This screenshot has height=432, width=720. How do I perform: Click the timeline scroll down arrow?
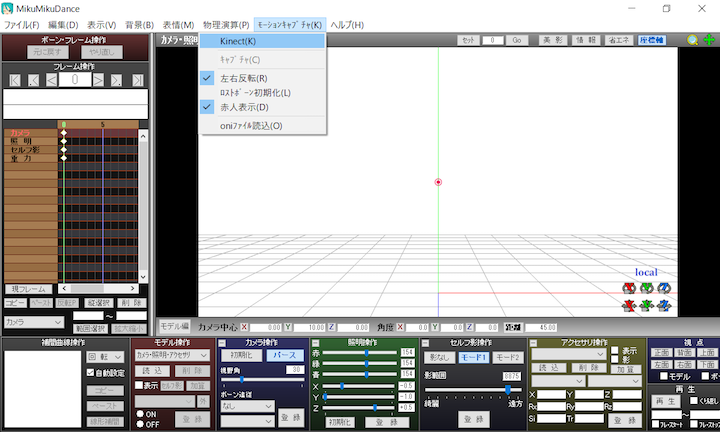tap(143, 276)
